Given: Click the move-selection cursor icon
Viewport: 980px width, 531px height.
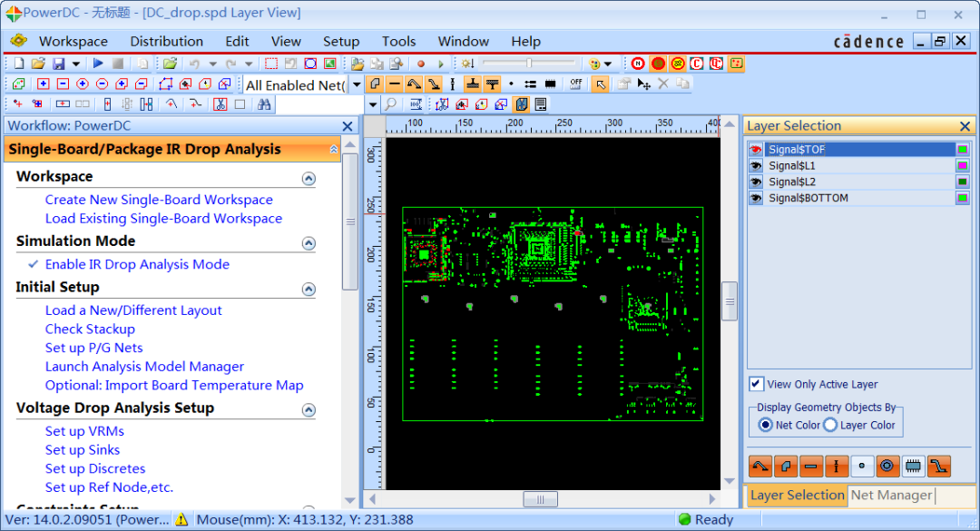Looking at the screenshot, I should coord(643,84).
